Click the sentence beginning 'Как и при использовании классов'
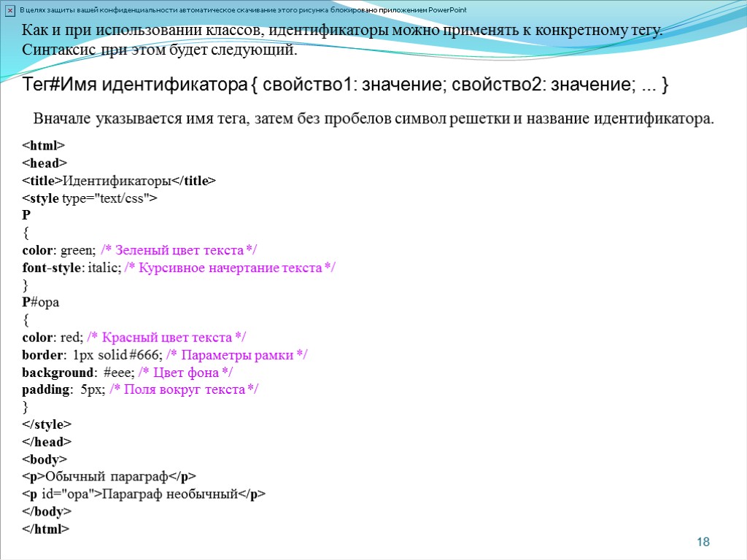 click(x=342, y=30)
